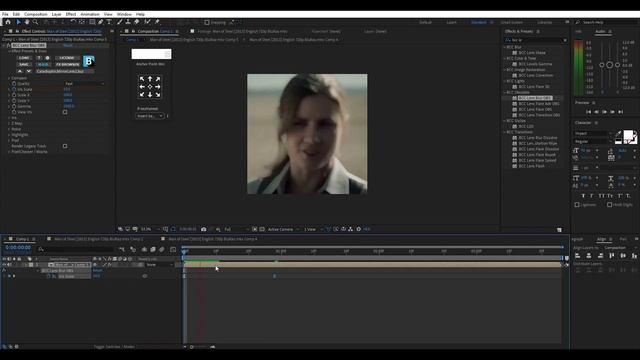The height and width of the screenshot is (360, 640).
Task: Click the Save preset button
Action: 24,64
